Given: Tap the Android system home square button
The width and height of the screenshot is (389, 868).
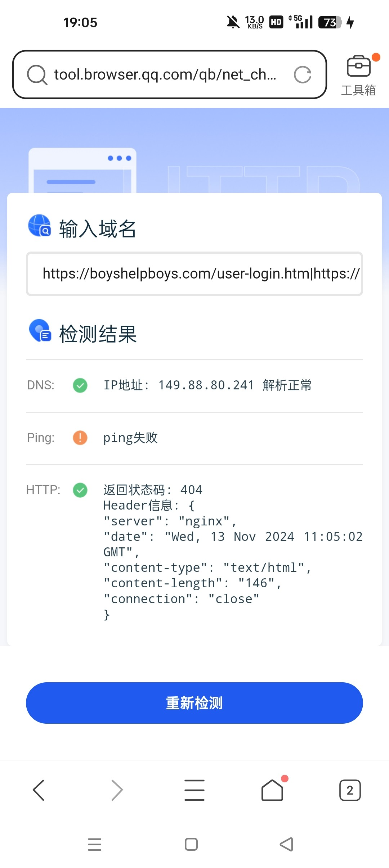Looking at the screenshot, I should pyautogui.click(x=191, y=844).
